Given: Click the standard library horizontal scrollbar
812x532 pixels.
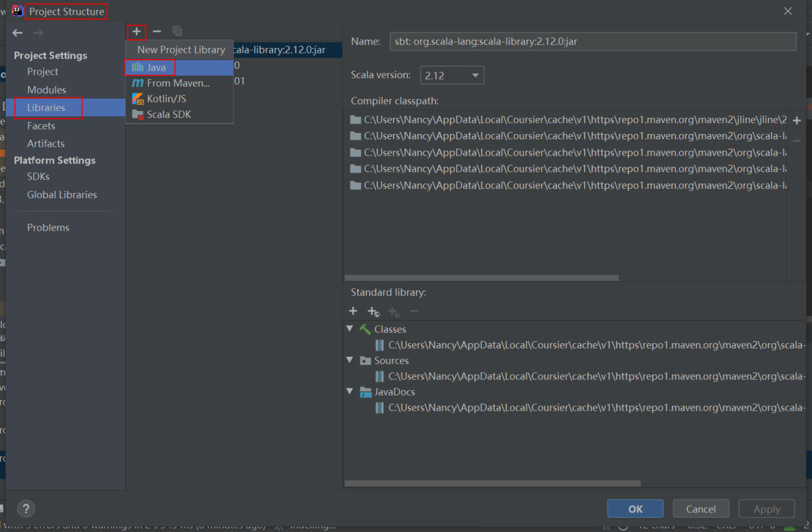Looking at the screenshot, I should [x=493, y=483].
